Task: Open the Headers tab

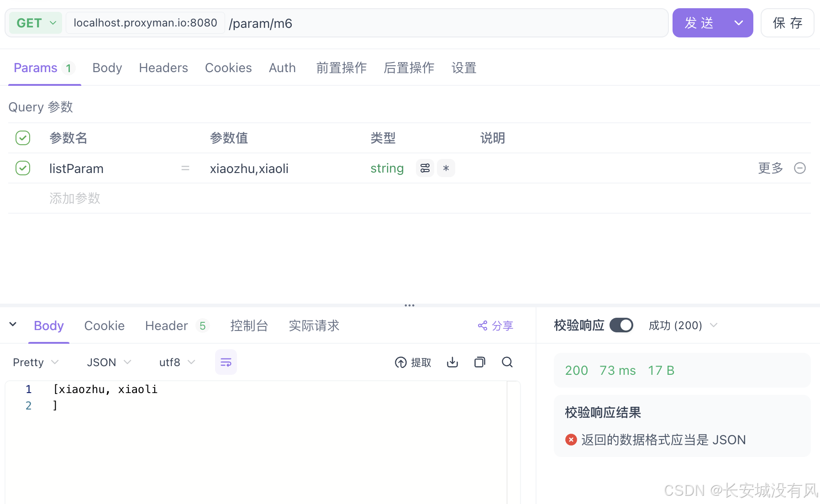Action: [163, 68]
